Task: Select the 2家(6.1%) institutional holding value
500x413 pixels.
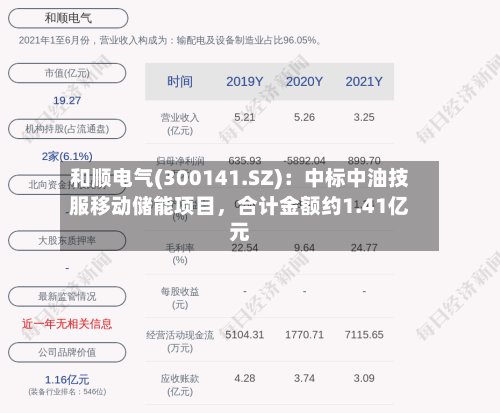Action: click(67, 156)
